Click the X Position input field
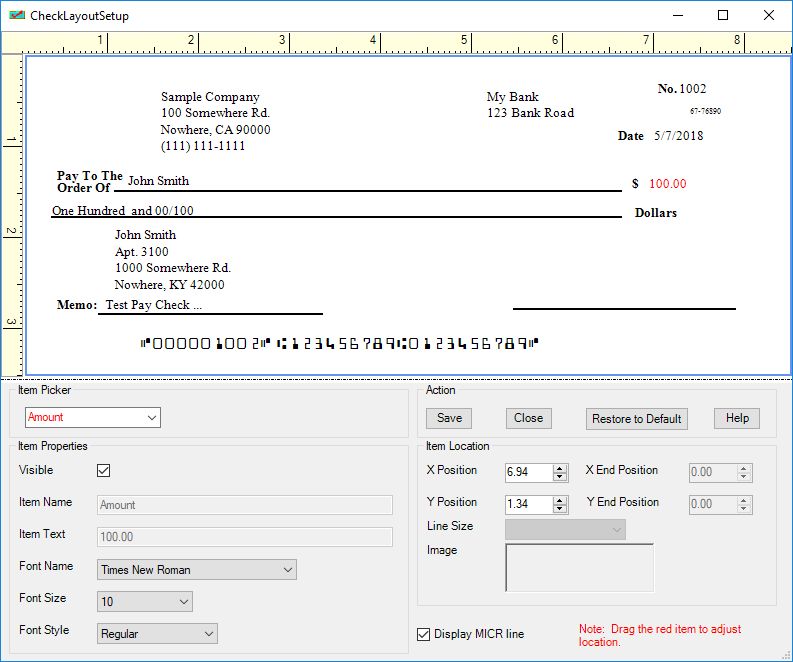The width and height of the screenshot is (793, 662). pos(528,472)
